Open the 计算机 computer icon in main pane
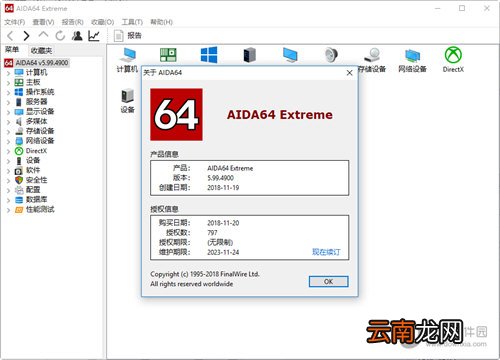500x360 pixels. [x=127, y=60]
